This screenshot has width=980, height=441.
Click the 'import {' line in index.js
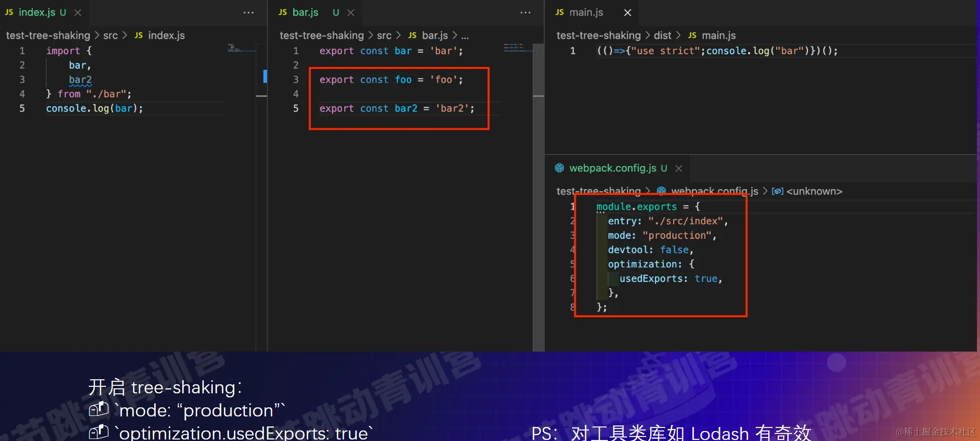[69, 51]
